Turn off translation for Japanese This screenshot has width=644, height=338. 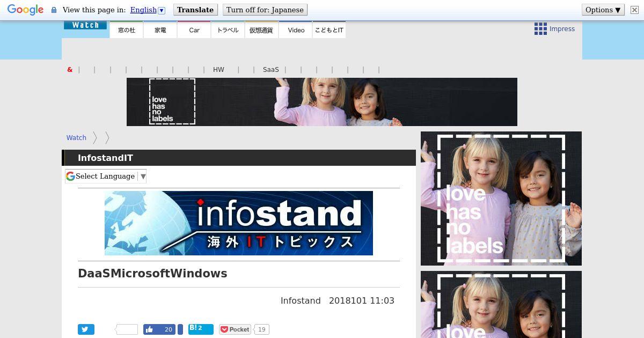pyautogui.click(x=265, y=10)
